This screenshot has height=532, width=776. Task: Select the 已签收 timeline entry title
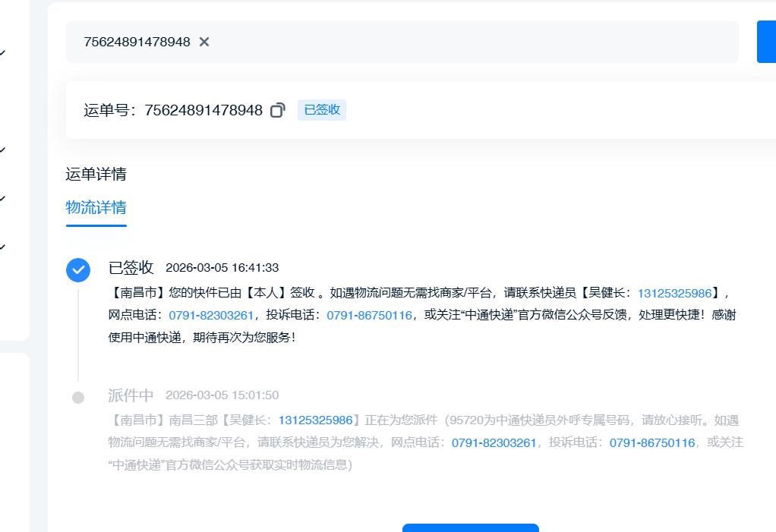[131, 267]
